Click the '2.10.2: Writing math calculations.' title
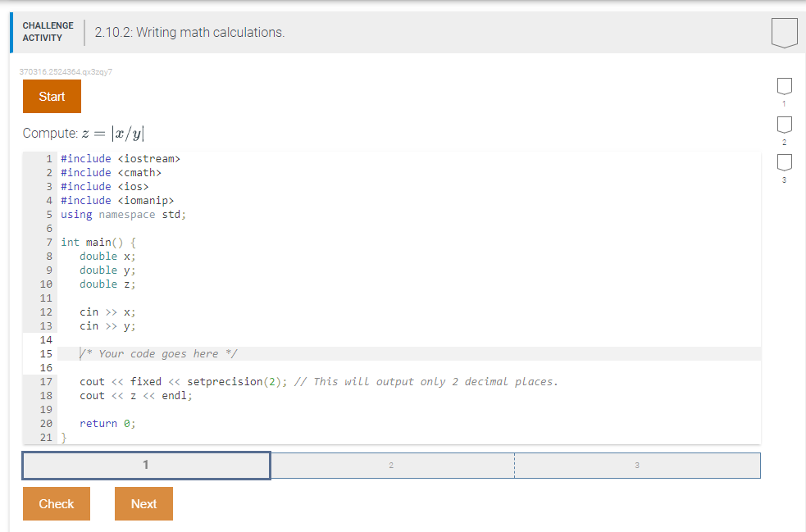Screen dimensions: 806x532 (x=189, y=33)
